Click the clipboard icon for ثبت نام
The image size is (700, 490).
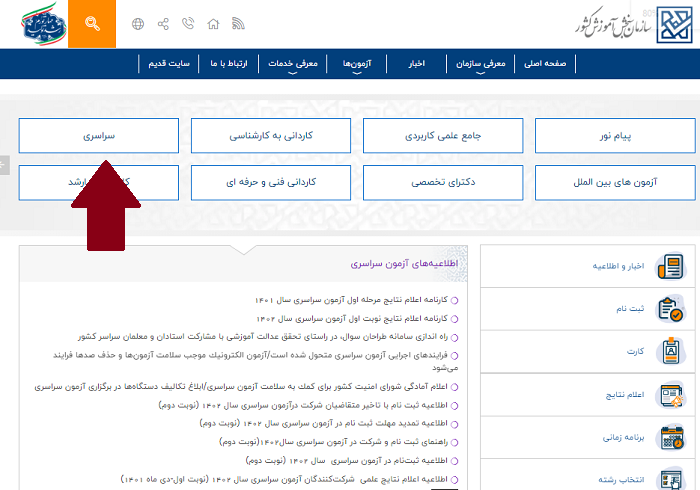pos(670,310)
